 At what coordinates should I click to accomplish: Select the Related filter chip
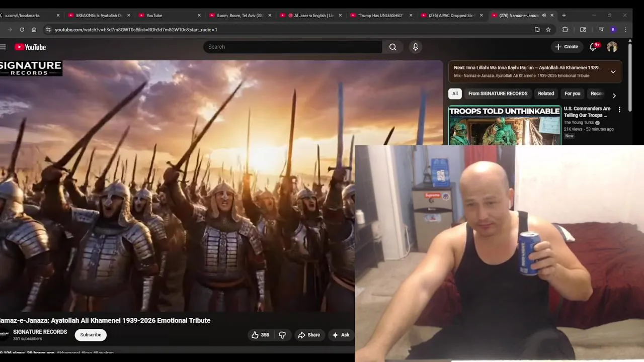coord(546,94)
